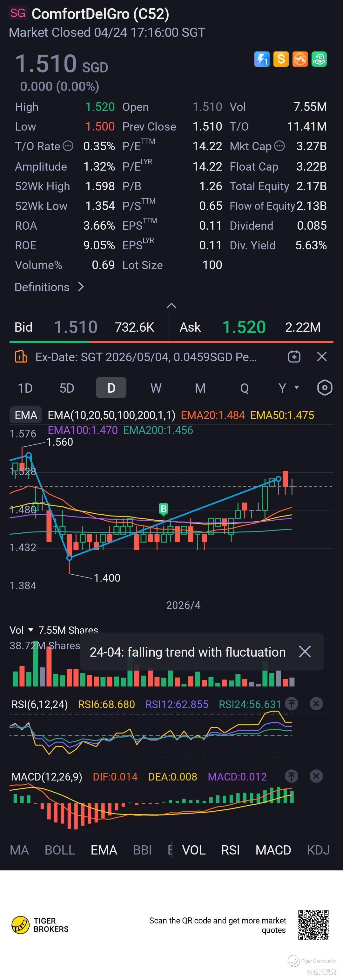Switch chart to 1D timeframe
Screen dimensions: 343x980
tap(25, 388)
